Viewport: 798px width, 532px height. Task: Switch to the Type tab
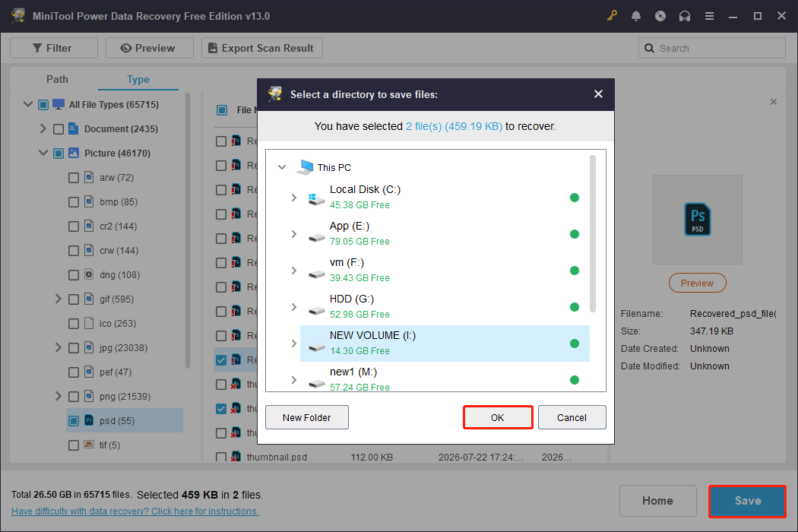pyautogui.click(x=138, y=79)
